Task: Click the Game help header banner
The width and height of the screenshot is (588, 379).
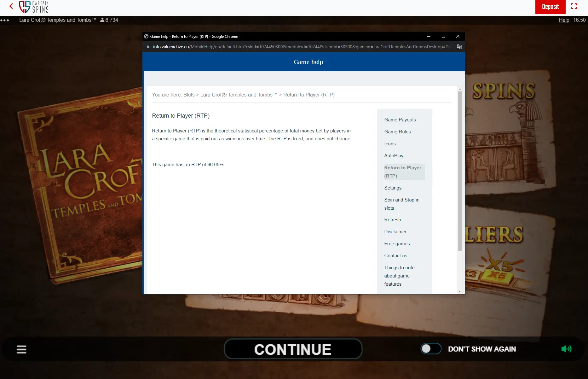Action: click(304, 62)
